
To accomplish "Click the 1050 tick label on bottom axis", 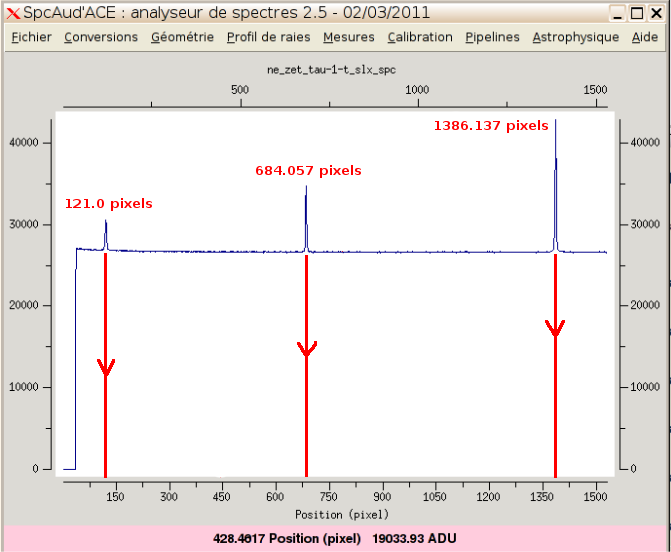I will pos(435,497).
